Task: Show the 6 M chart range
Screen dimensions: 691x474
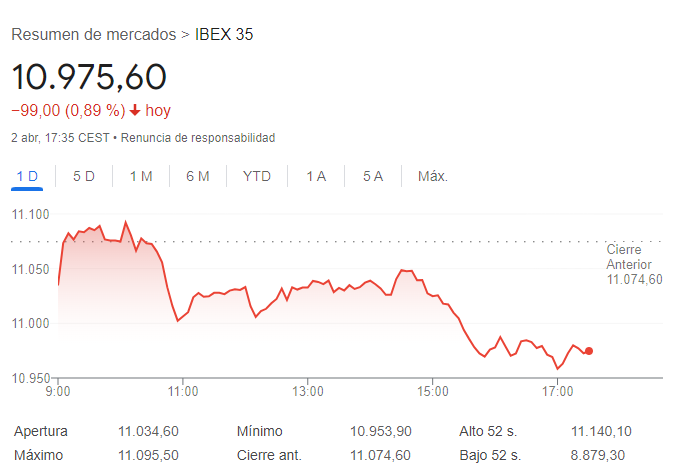Action: (197, 177)
